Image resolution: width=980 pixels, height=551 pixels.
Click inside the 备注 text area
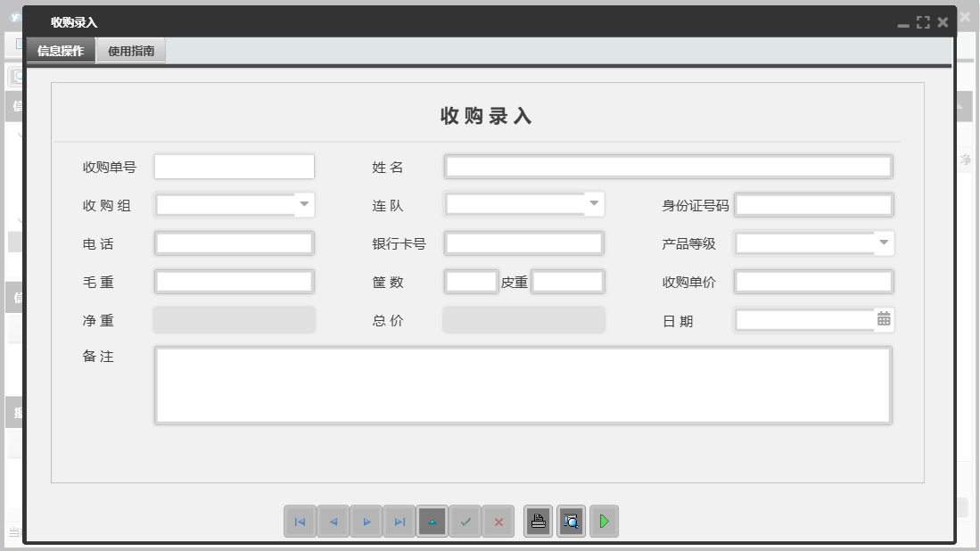tap(523, 385)
